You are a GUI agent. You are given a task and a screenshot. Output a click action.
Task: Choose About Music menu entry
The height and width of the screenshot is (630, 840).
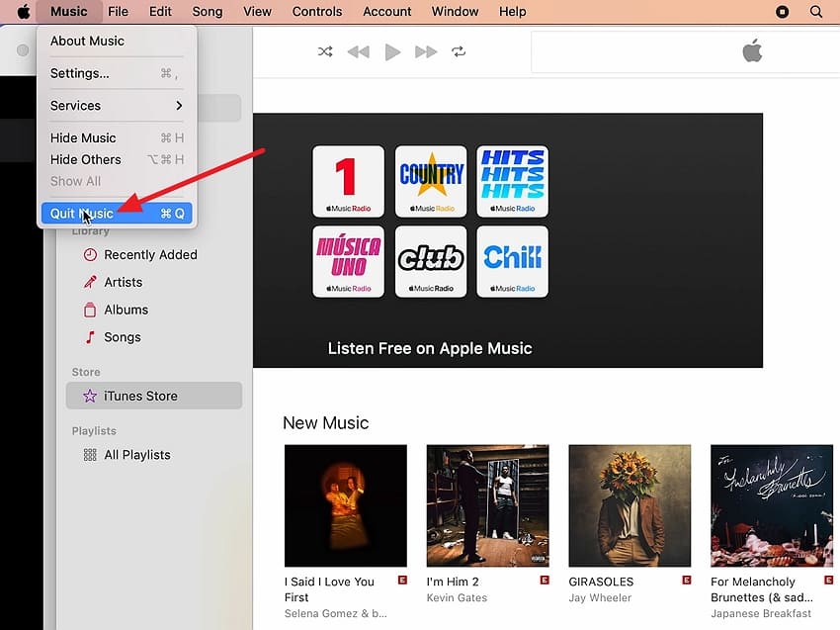pyautogui.click(x=117, y=42)
